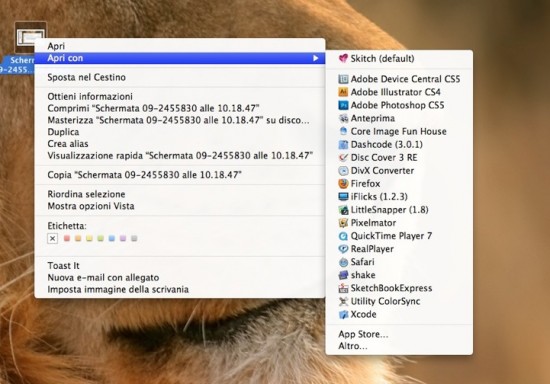Click the Utility ColorSync icon
The width and height of the screenshot is (550, 384).
point(343,301)
